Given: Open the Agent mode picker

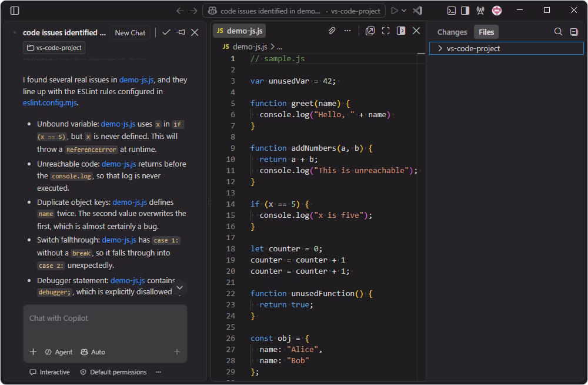Looking at the screenshot, I should pyautogui.click(x=59, y=352).
